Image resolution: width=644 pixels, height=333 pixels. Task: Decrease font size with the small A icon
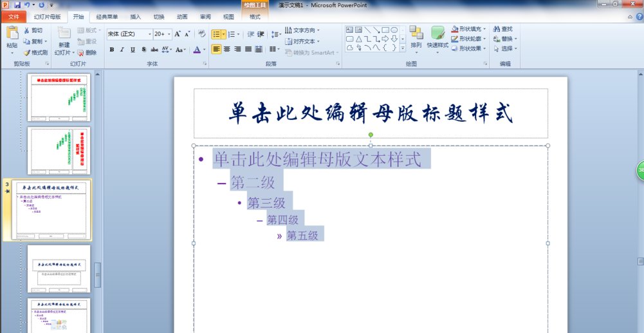(x=187, y=34)
